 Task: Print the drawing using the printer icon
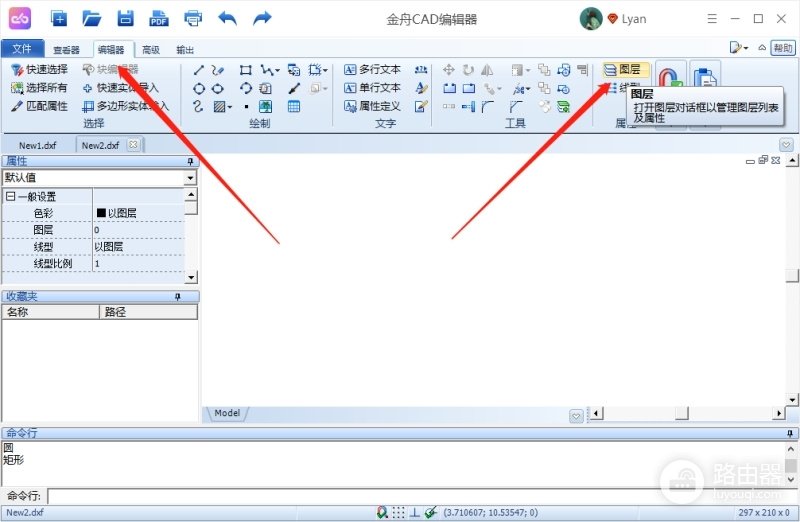pos(193,19)
